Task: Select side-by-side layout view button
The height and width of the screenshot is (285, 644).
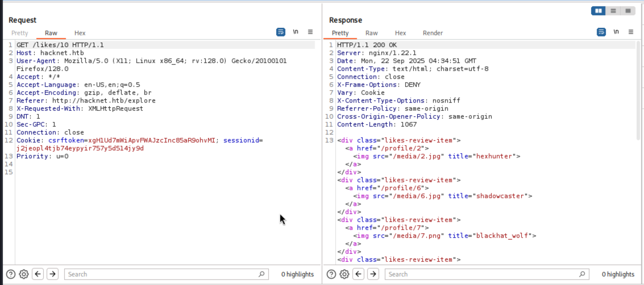Action: [598, 11]
